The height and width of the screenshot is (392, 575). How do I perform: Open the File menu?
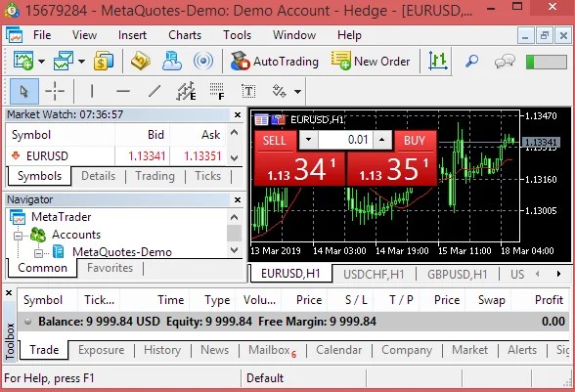coord(42,35)
